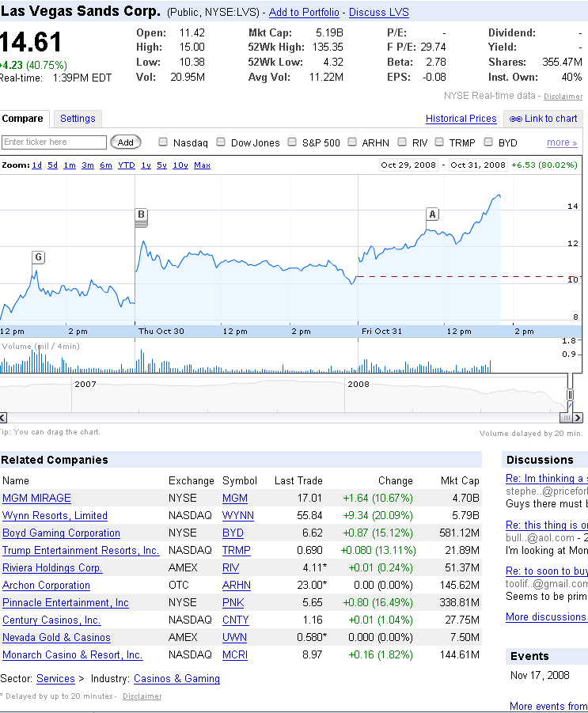Click news marker G on chart
Image resolution: width=588 pixels, height=713 pixels.
pos(39,257)
